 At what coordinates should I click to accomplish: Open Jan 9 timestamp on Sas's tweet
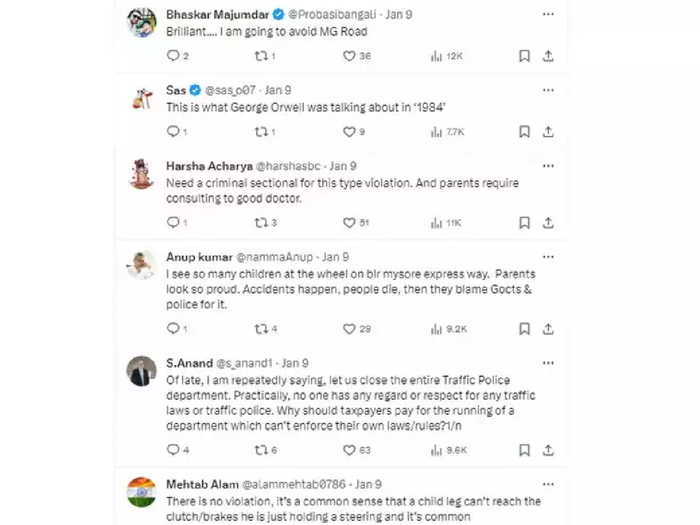tap(276, 90)
